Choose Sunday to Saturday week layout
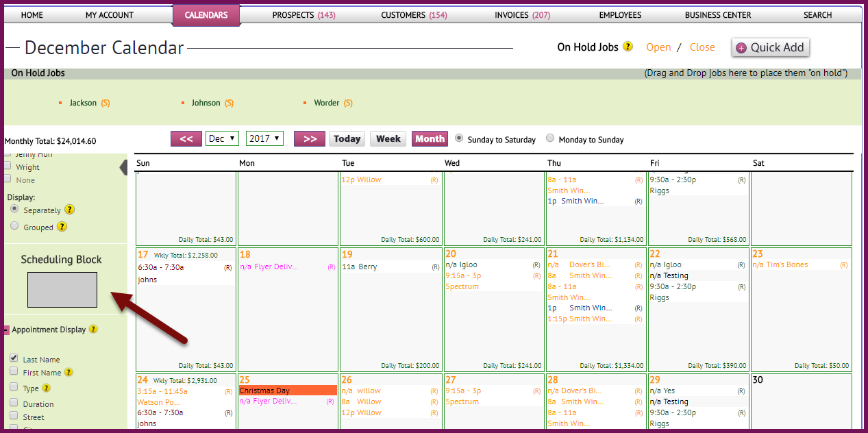Image resolution: width=868 pixels, height=433 pixels. [460, 138]
